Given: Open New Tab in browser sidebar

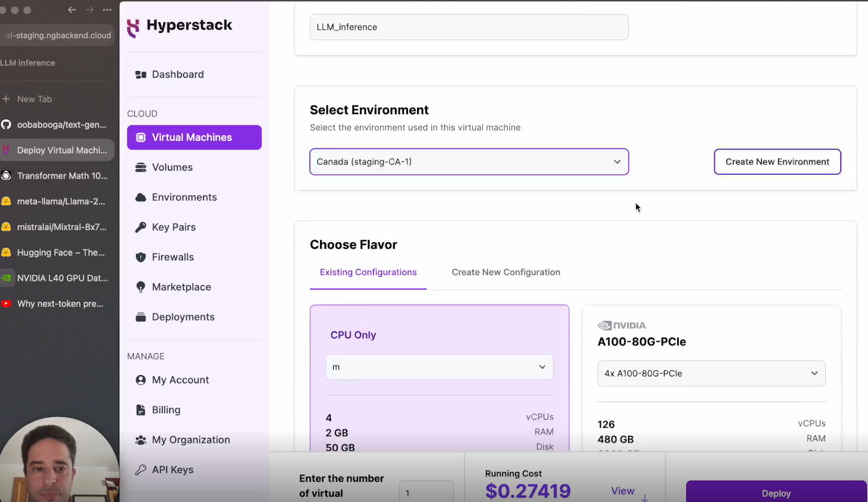Looking at the screenshot, I should [x=34, y=99].
